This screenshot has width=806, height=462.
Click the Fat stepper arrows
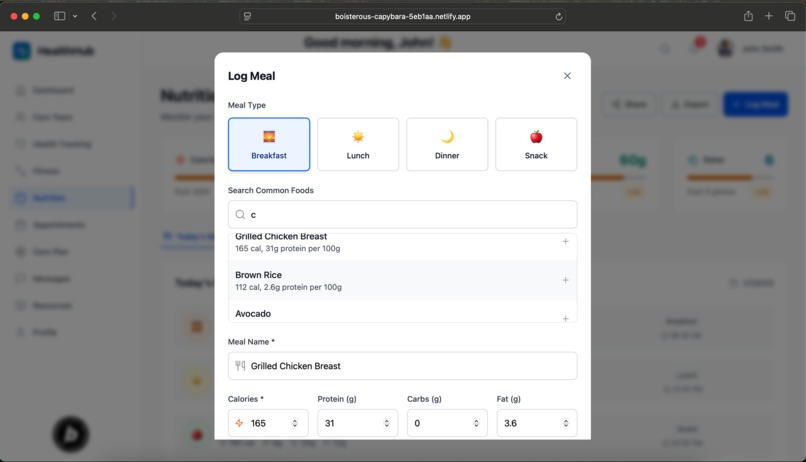[x=565, y=423]
